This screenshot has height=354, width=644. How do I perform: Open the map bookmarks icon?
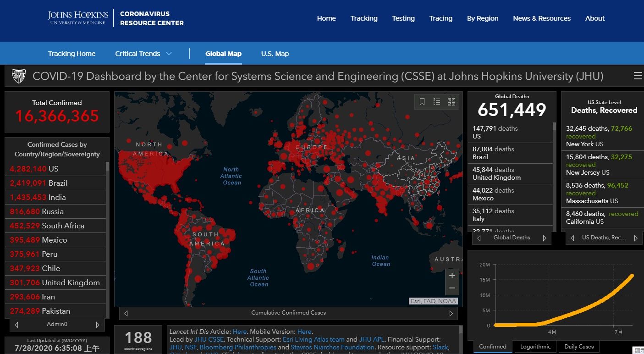[422, 102]
